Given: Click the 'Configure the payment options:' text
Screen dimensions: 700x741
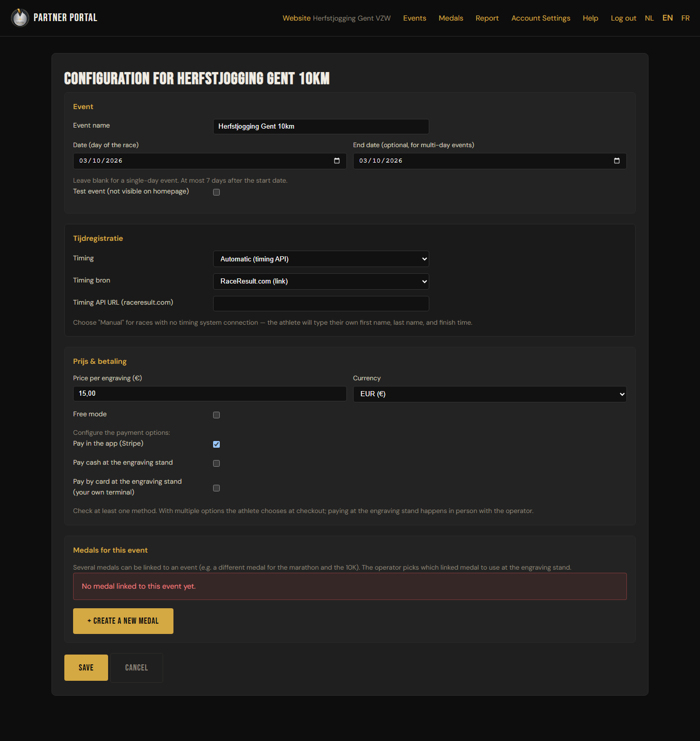Looking at the screenshot, I should (x=121, y=433).
